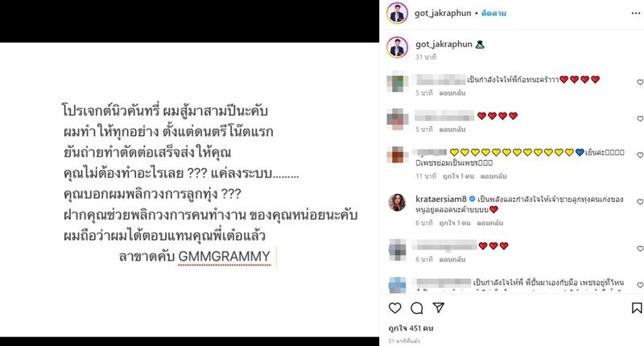Click the ติดตาม follow link
Image resolution: width=644 pixels, height=346 pixels.
(x=493, y=13)
